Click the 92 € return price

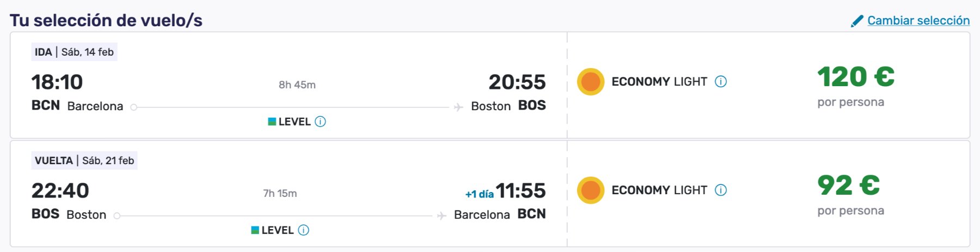point(848,185)
